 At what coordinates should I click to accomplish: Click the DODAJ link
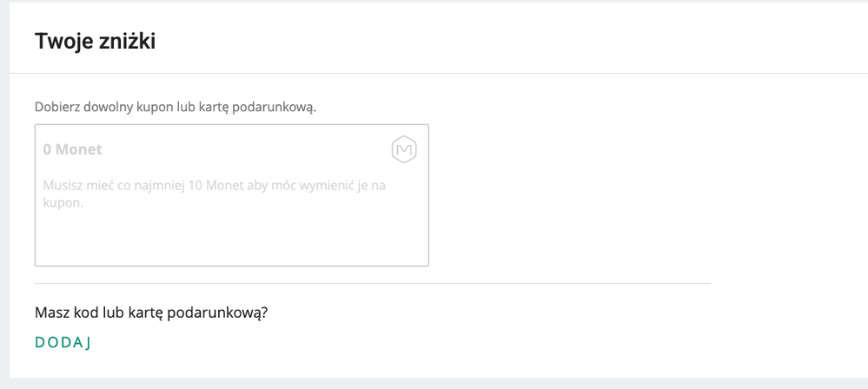[x=63, y=342]
